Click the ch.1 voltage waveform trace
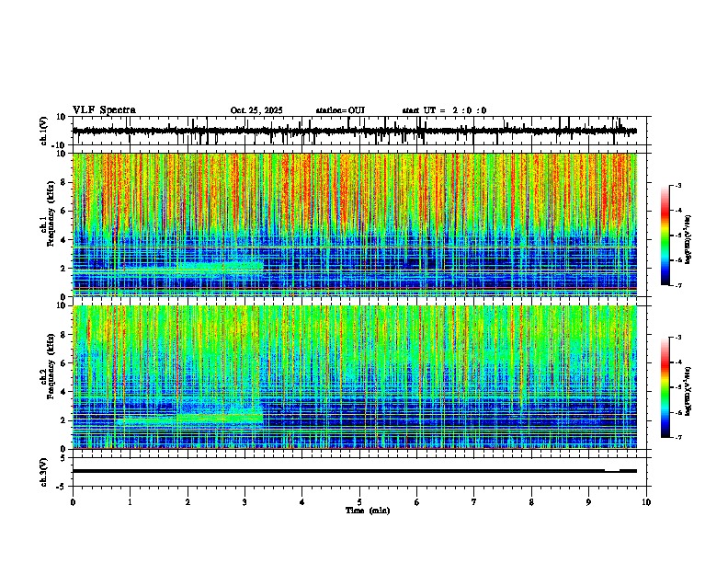The height and width of the screenshot is (563, 728). 355,131
